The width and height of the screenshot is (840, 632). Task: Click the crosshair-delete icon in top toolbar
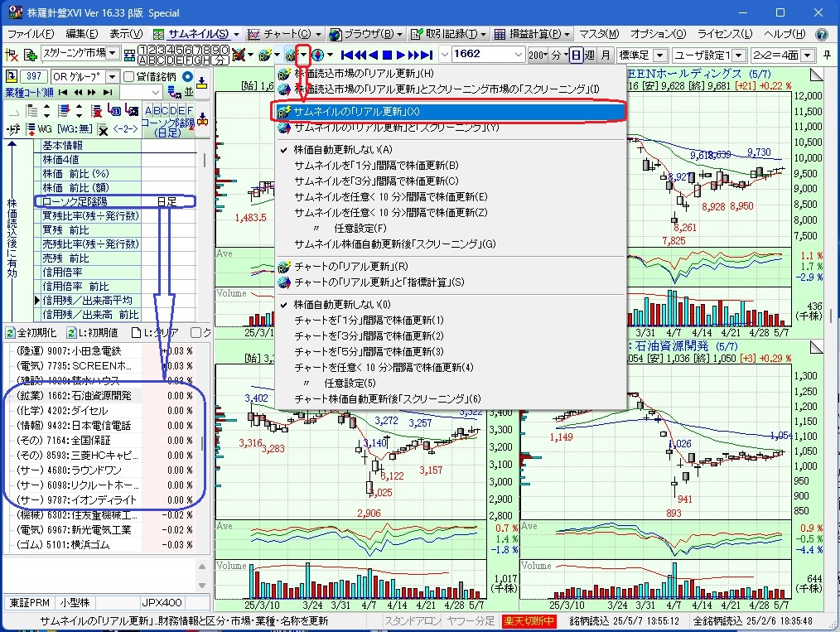click(x=12, y=55)
